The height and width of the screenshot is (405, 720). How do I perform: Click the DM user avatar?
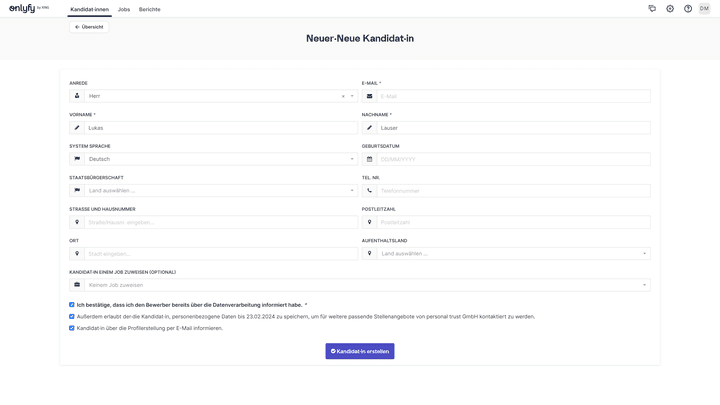click(704, 8)
